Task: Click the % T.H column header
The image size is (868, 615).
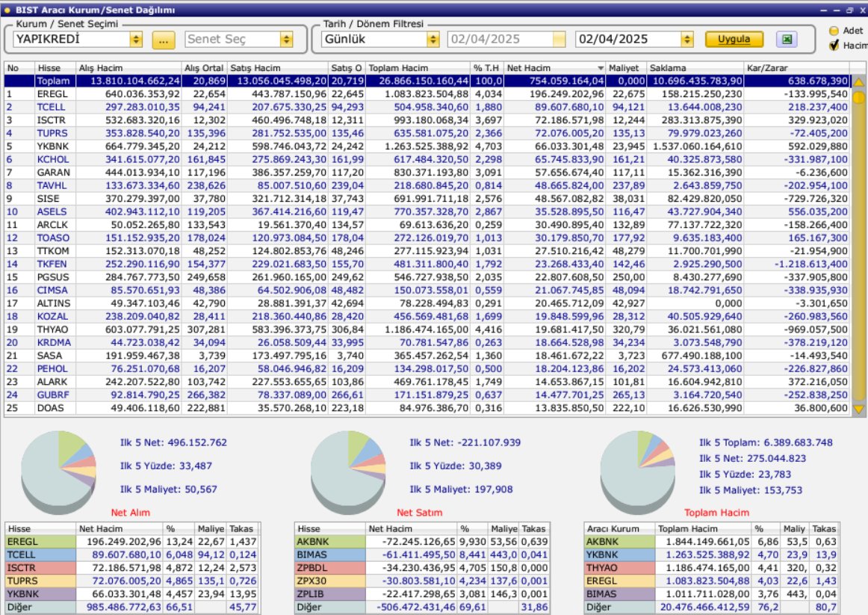Action: click(486, 68)
